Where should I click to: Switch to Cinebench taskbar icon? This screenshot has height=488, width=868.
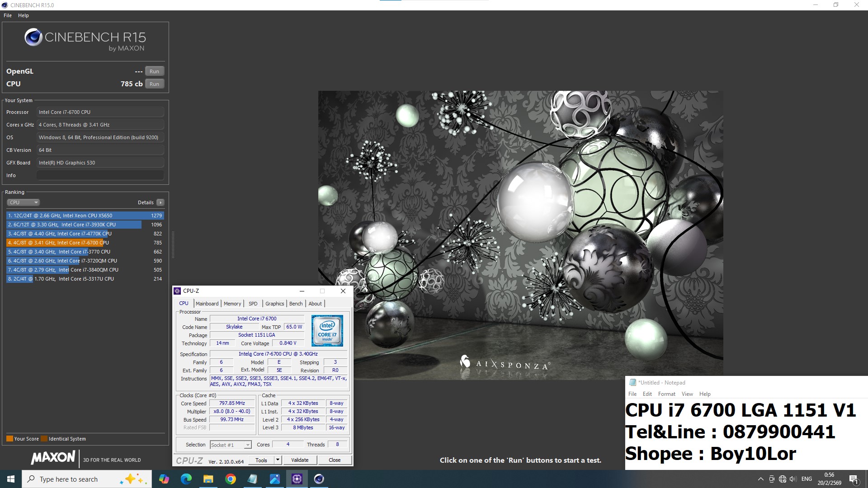(319, 479)
